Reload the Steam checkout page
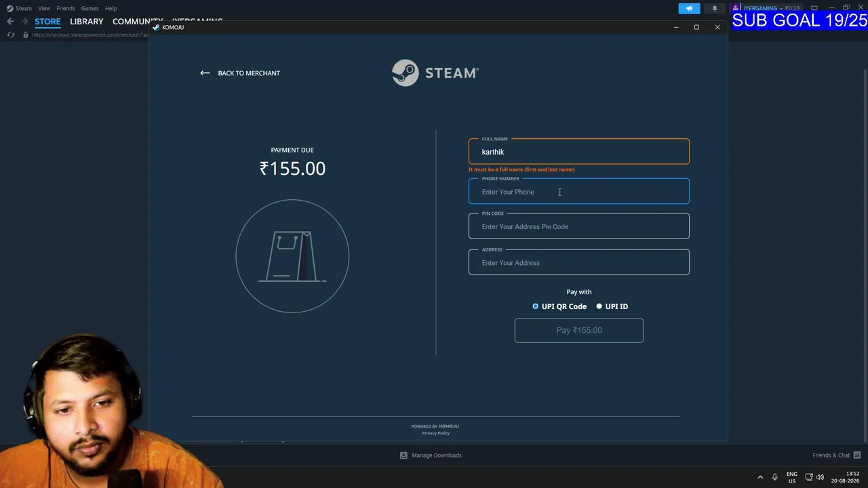This screenshot has height=488, width=868. click(x=10, y=35)
